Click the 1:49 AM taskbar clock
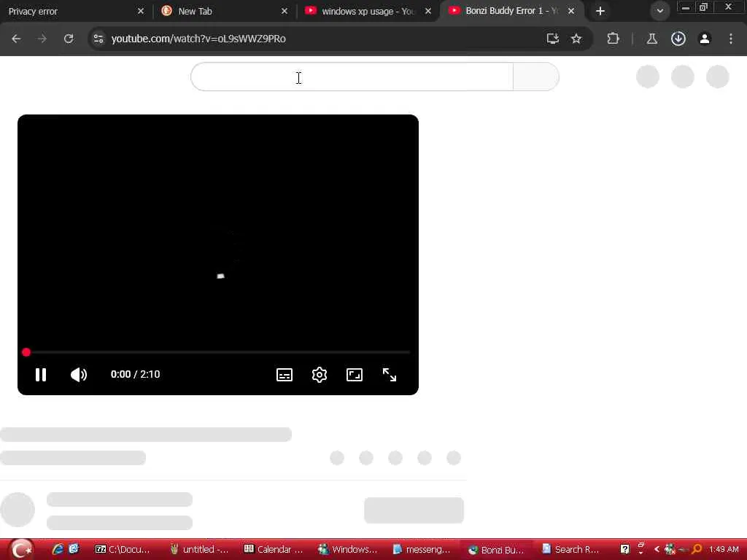This screenshot has width=747, height=560. click(724, 550)
